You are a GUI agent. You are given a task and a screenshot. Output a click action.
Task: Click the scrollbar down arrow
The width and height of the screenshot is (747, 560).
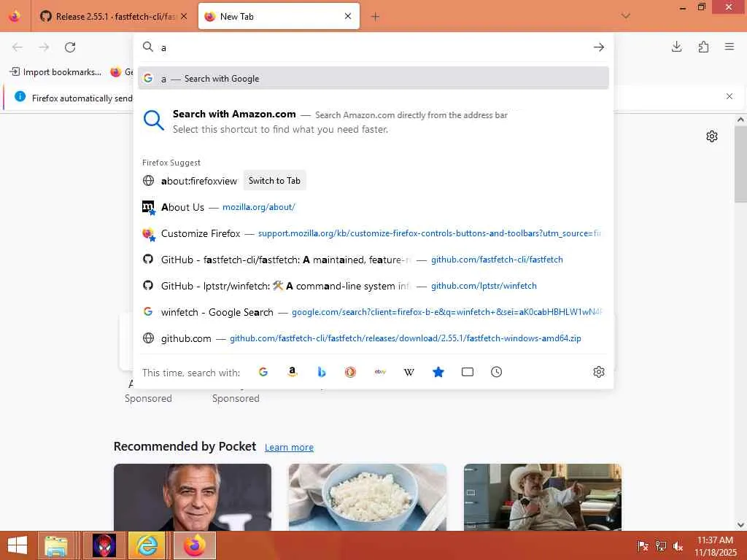pyautogui.click(x=740, y=525)
